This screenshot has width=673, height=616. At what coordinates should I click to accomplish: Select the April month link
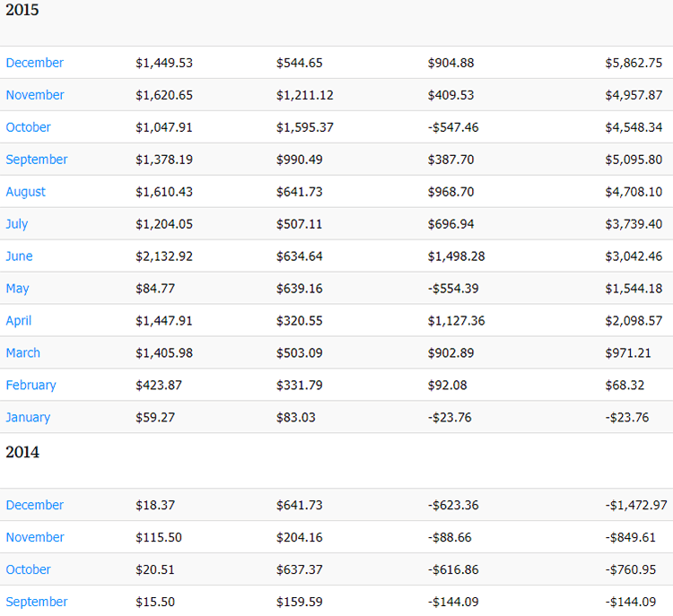[x=19, y=321]
